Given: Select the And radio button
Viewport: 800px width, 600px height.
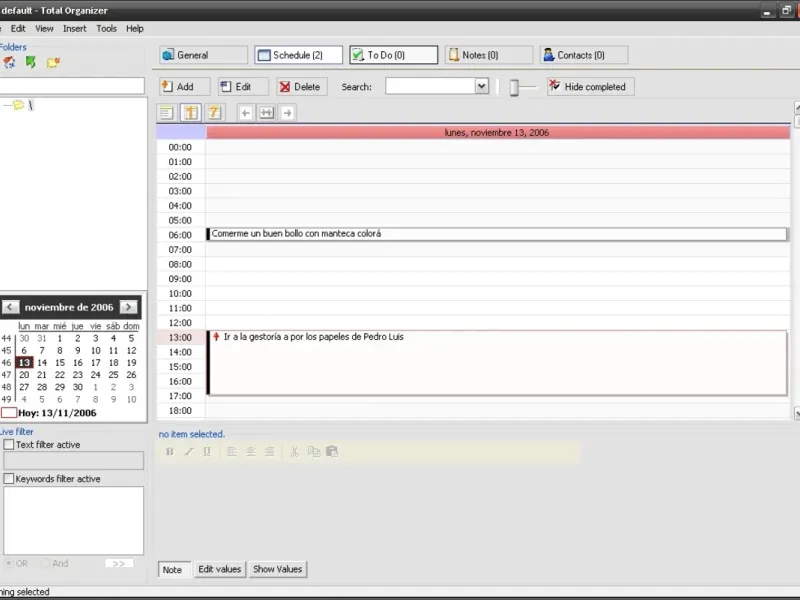Looking at the screenshot, I should pos(45,563).
